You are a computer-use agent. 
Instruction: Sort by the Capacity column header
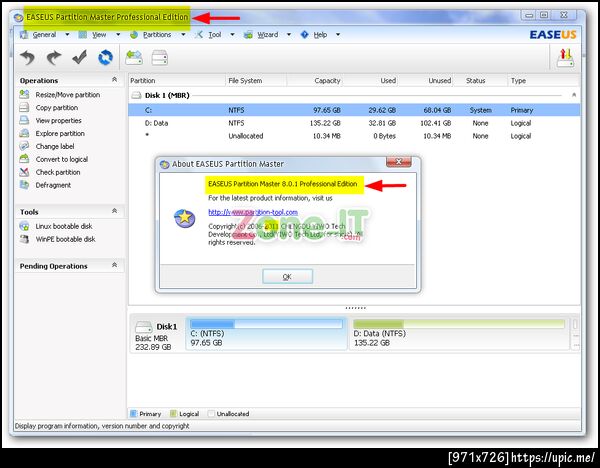315,80
